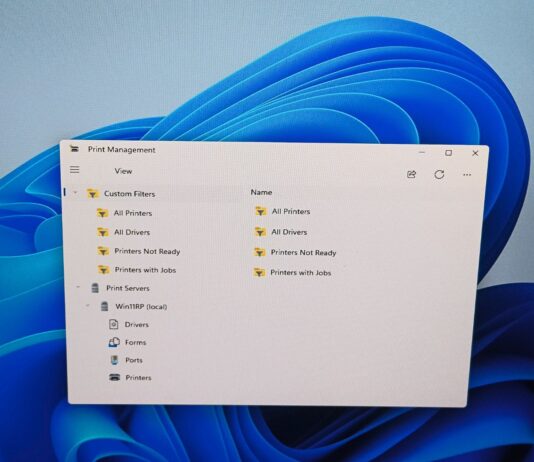Select Printers Not Ready in the Name list
Screen dimensions: 534x462
(x=303, y=253)
